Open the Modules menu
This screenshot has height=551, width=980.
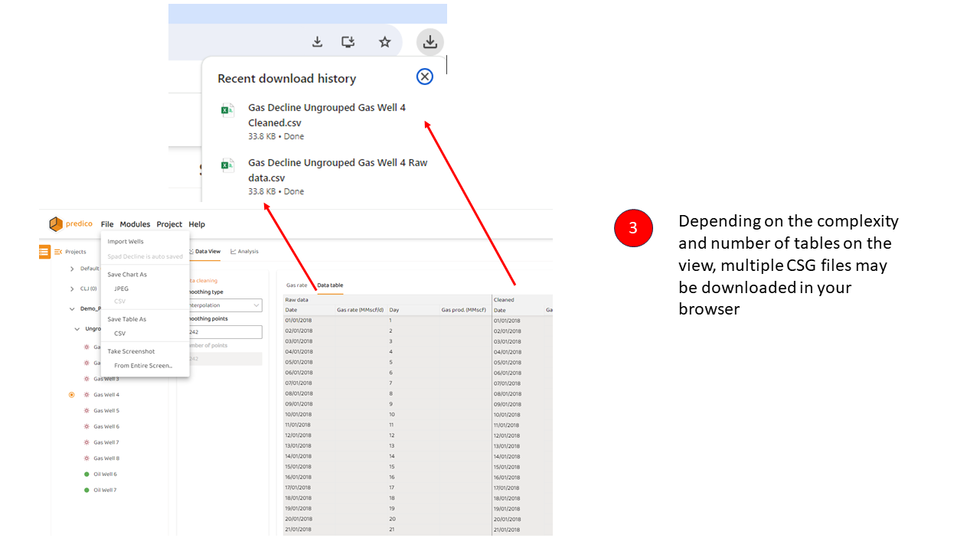click(135, 224)
